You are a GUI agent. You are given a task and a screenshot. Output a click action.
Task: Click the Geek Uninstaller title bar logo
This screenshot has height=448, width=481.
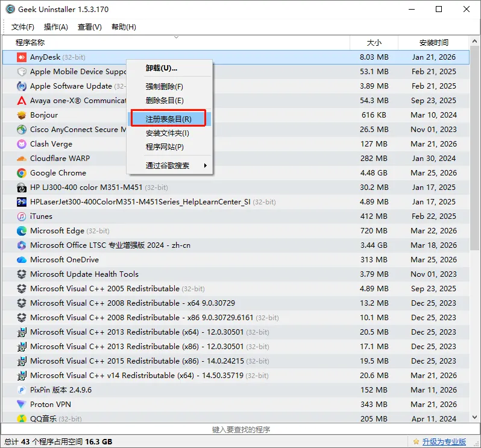(10, 9)
